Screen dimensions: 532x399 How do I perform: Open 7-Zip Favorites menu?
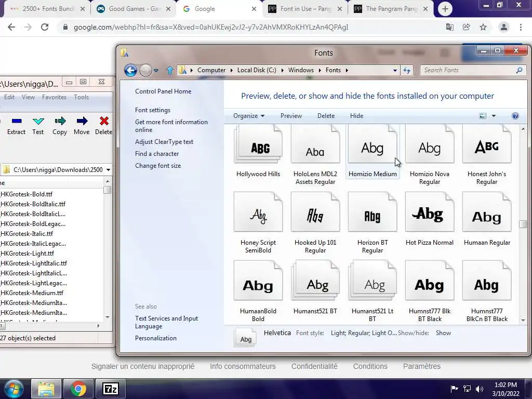[54, 97]
